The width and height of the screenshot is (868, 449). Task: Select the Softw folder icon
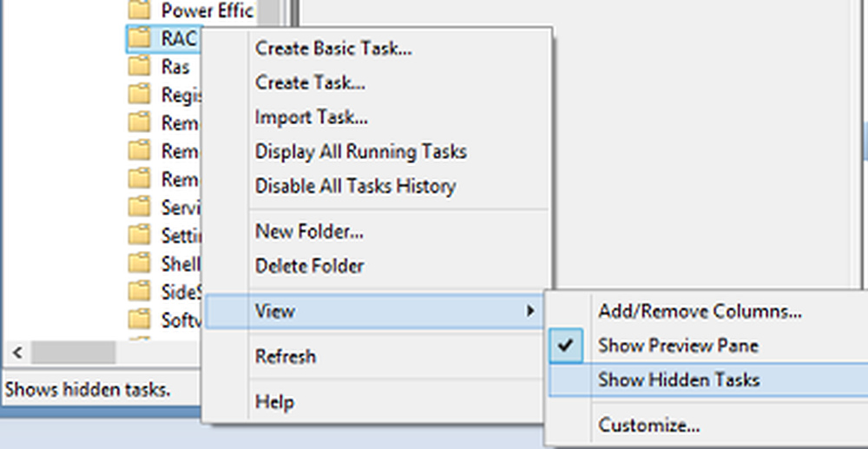(x=139, y=320)
